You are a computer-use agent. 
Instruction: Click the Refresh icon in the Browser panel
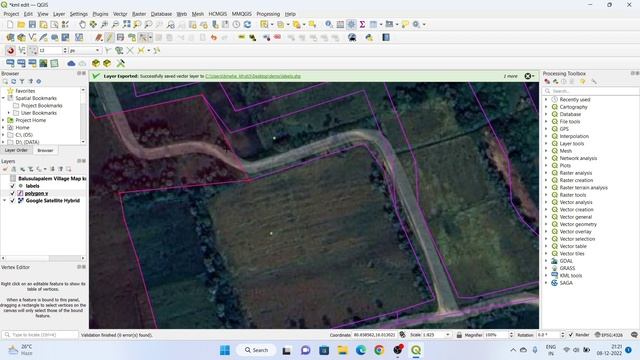point(13,82)
